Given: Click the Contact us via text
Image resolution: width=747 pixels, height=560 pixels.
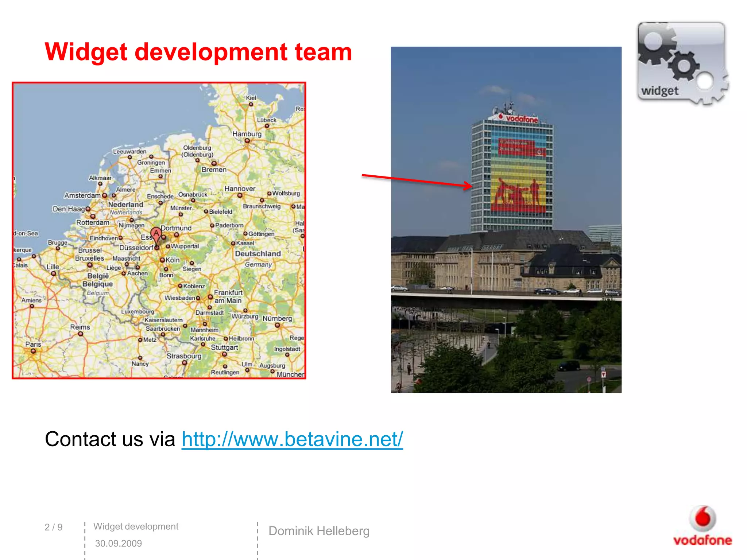Looking at the screenshot, I should (x=110, y=439).
